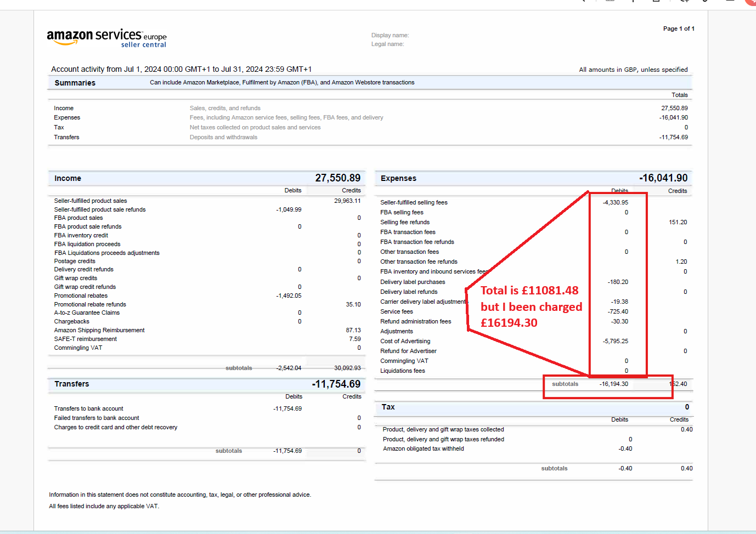756x534 pixels.
Task: Click the Tax section heading
Action: point(388,407)
